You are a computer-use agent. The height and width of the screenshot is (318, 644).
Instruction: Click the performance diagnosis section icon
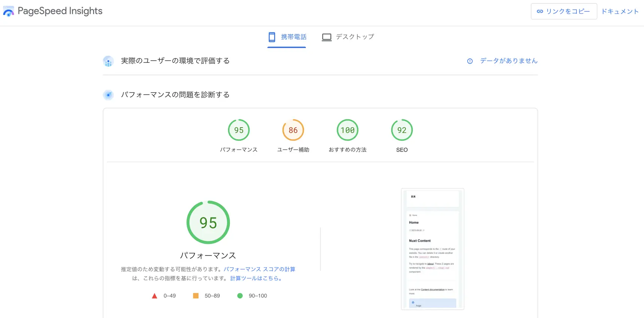tap(108, 95)
